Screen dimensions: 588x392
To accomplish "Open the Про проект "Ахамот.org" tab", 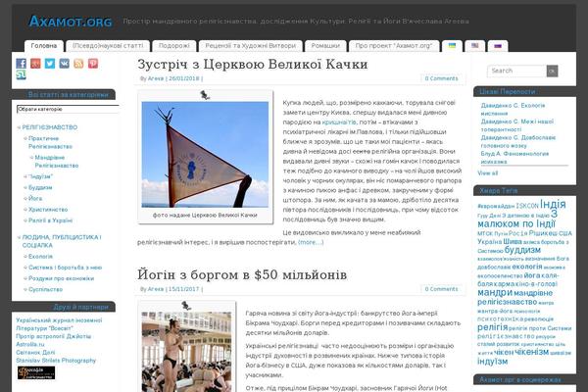I will [394, 46].
